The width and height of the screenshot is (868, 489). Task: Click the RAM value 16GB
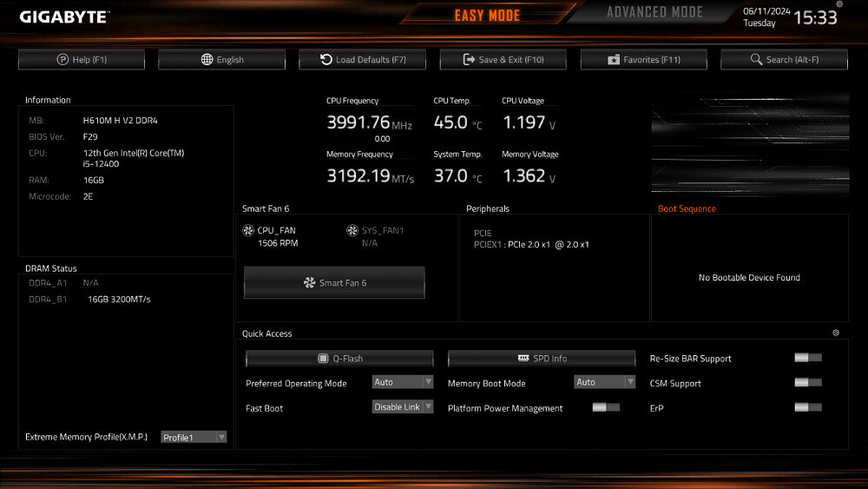(x=94, y=180)
